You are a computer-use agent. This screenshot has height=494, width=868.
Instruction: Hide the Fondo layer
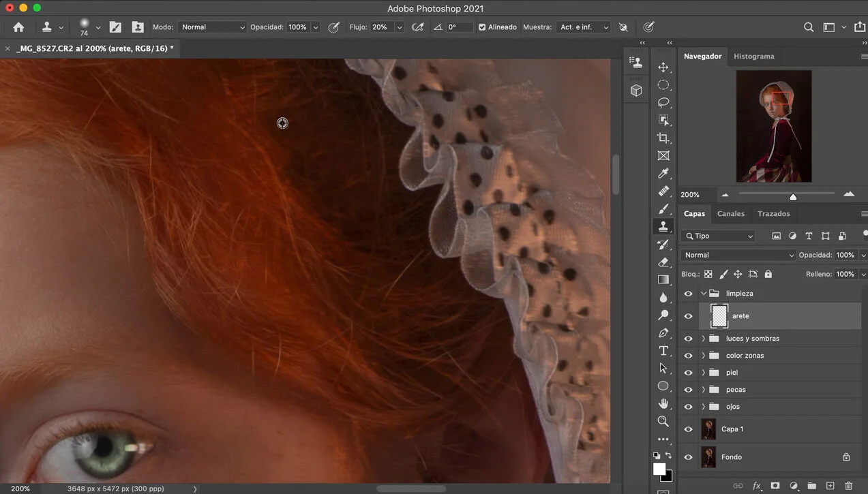pyautogui.click(x=688, y=457)
